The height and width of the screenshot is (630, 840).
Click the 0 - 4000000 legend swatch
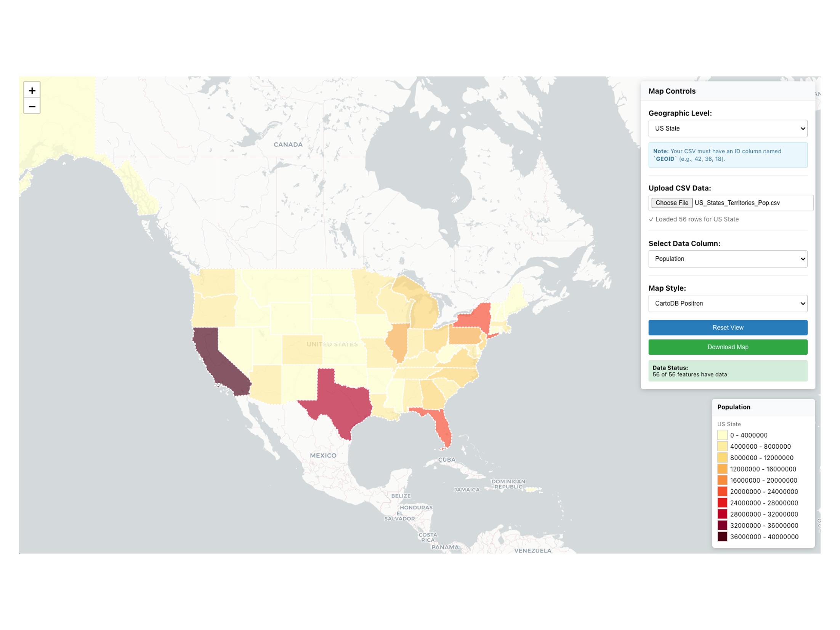point(722,435)
